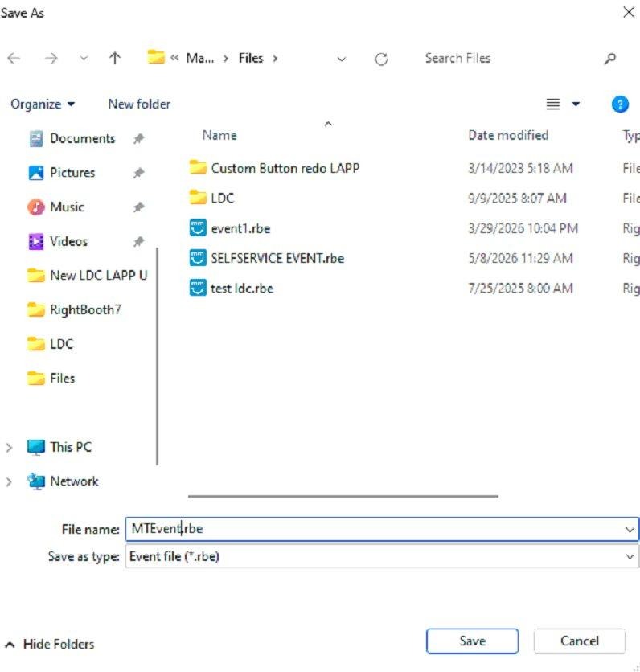Expand the This PC tree node
Viewport: 640px width, 672px height.
pos(9,448)
